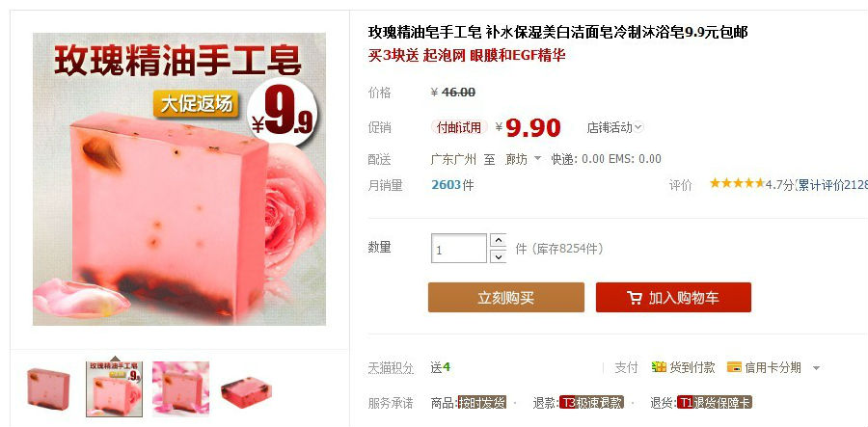868x427 pixels.
Task: Click the 货到付款 payment icon
Action: click(659, 366)
